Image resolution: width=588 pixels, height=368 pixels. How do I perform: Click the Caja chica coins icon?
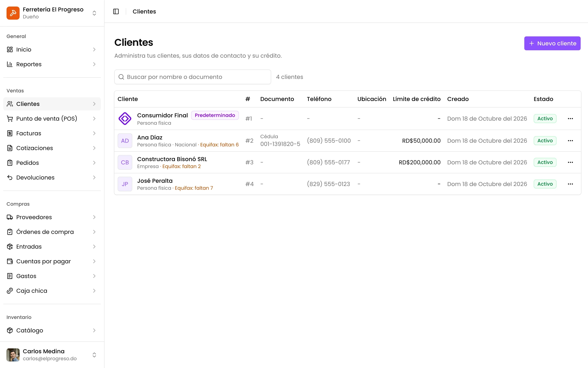pyautogui.click(x=10, y=291)
